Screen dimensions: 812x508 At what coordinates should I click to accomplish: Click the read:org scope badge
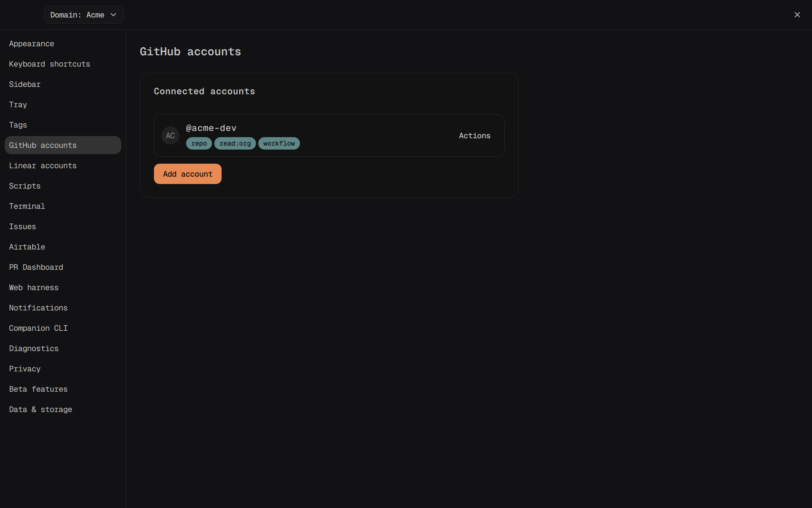click(235, 143)
